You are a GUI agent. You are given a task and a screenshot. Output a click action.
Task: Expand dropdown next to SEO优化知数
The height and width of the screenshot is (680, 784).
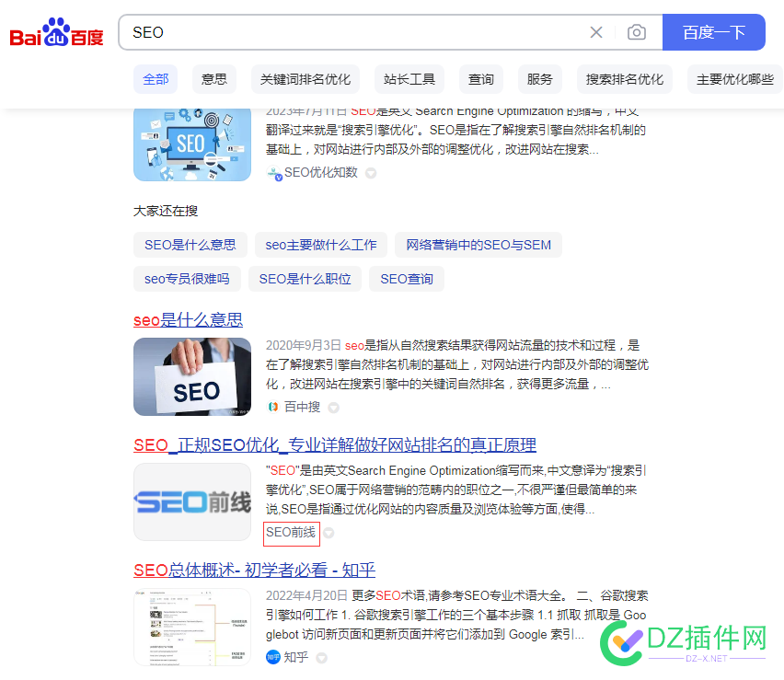click(371, 173)
